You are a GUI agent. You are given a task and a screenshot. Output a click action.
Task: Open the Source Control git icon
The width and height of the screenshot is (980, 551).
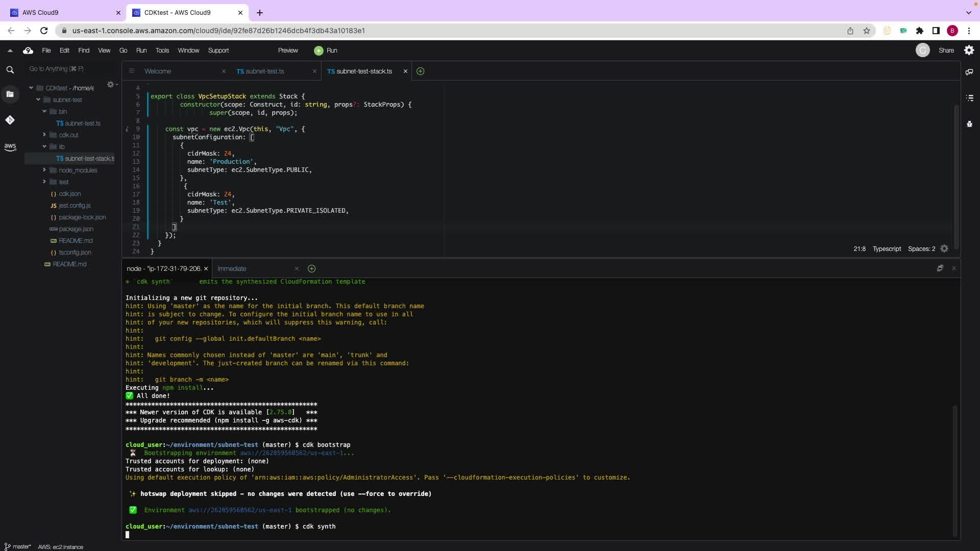[x=10, y=120]
